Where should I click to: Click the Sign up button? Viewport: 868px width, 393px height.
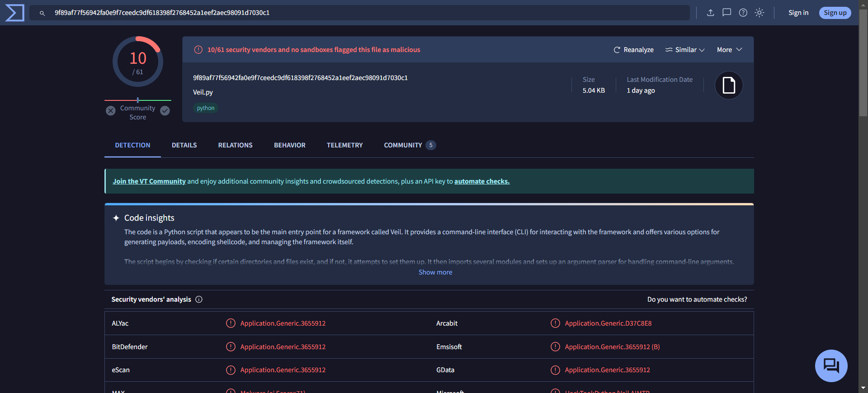click(x=835, y=13)
